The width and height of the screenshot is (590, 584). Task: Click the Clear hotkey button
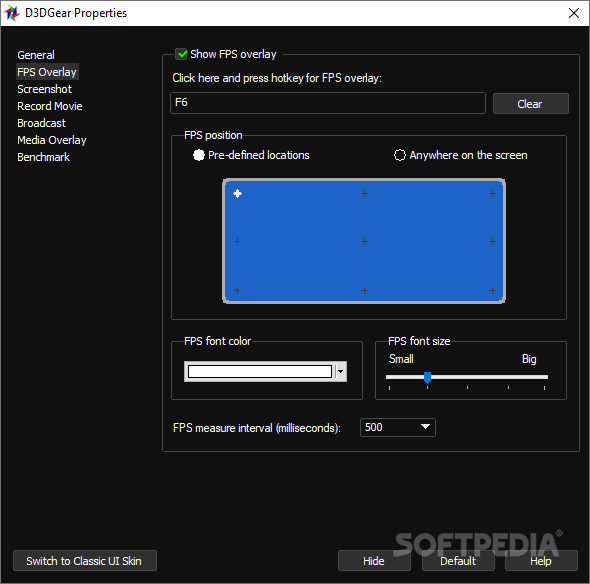click(531, 103)
